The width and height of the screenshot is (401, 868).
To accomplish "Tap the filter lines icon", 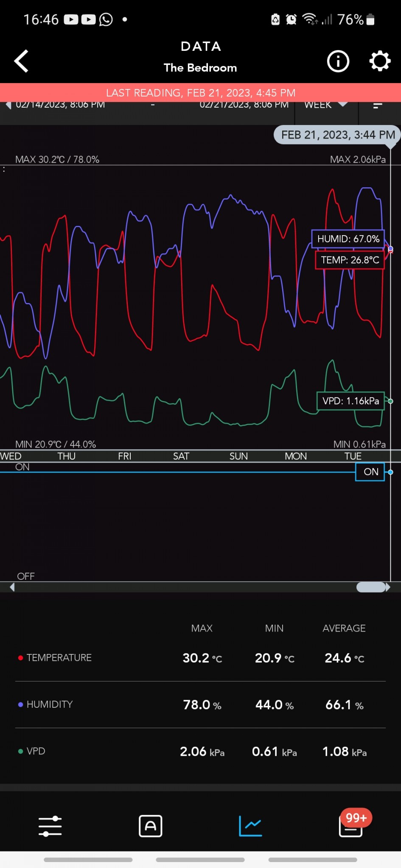I will pyautogui.click(x=378, y=106).
